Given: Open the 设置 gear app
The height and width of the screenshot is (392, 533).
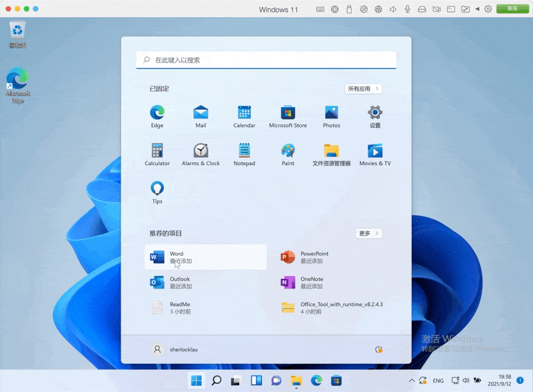Looking at the screenshot, I should pyautogui.click(x=375, y=116).
